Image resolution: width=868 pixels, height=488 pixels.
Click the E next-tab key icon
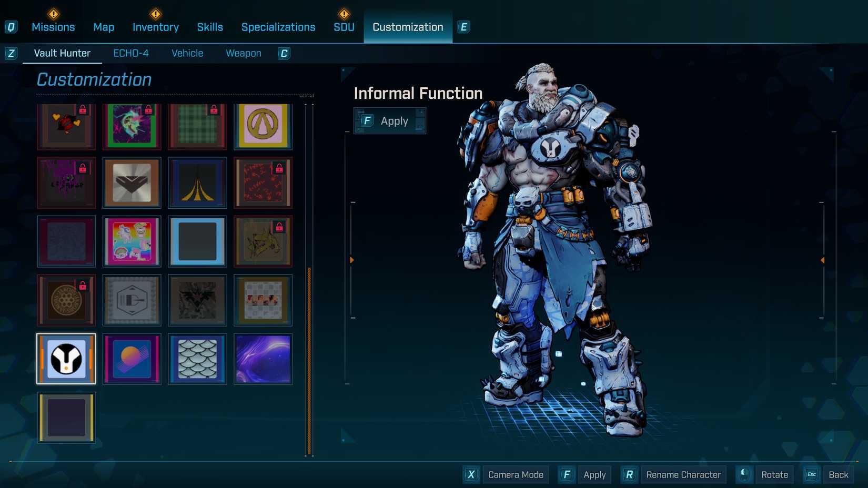coord(463,27)
